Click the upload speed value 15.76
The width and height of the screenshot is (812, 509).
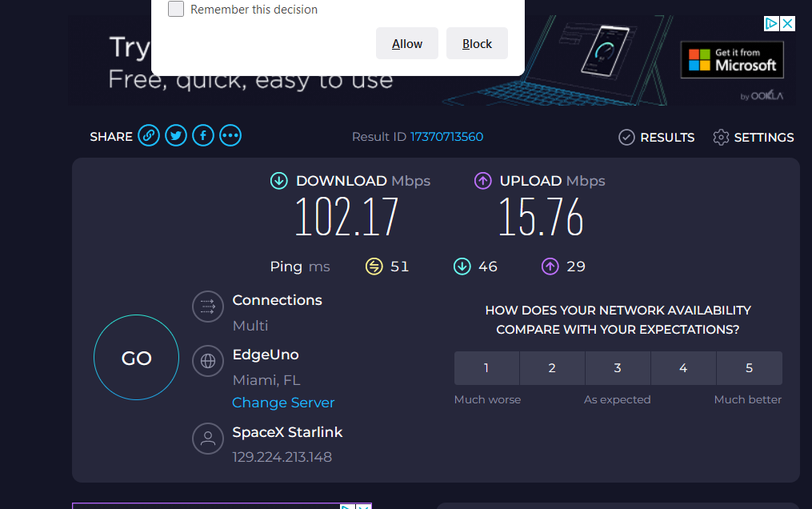tap(541, 217)
